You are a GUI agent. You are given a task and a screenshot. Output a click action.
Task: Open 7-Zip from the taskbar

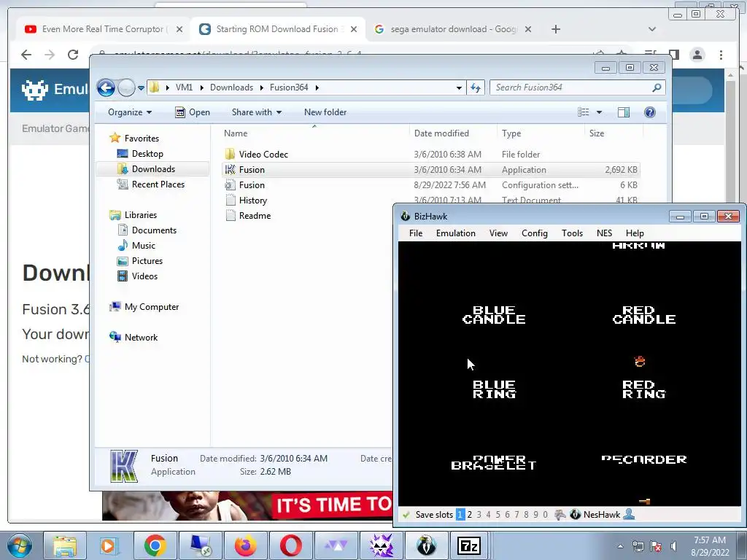469,545
